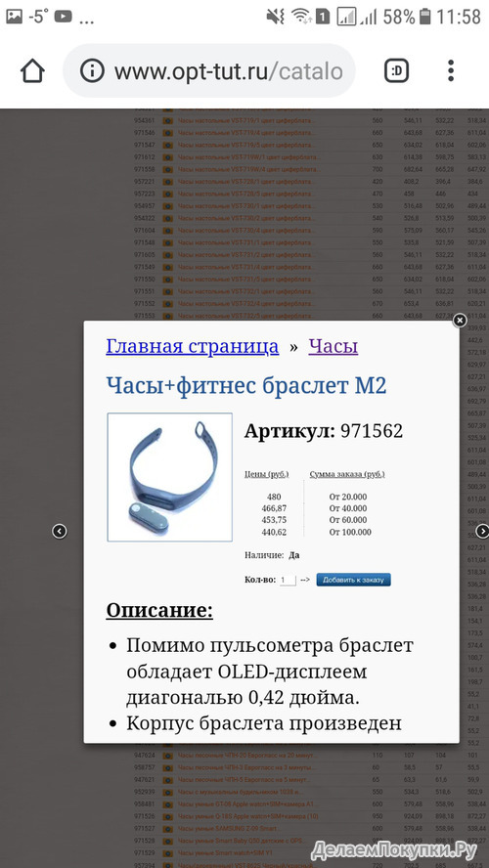Open the Часы breadcrumb link
489x868 pixels.
[333, 347]
